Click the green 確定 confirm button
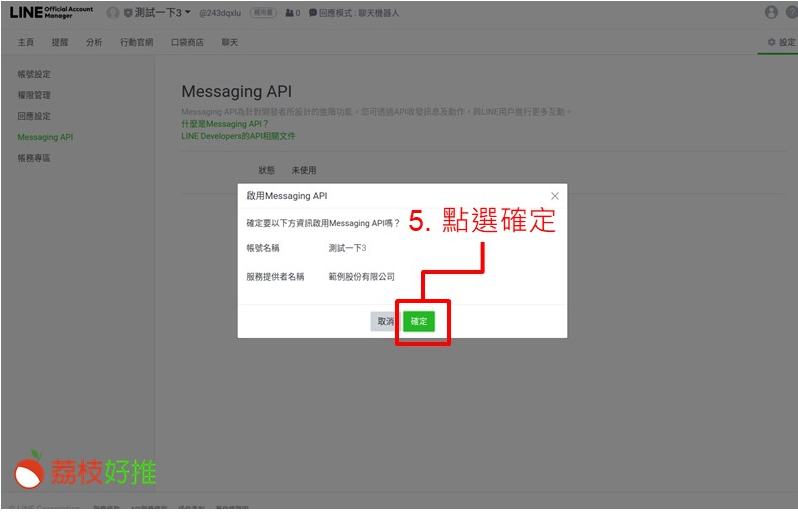The width and height of the screenshot is (798, 515). click(x=418, y=321)
